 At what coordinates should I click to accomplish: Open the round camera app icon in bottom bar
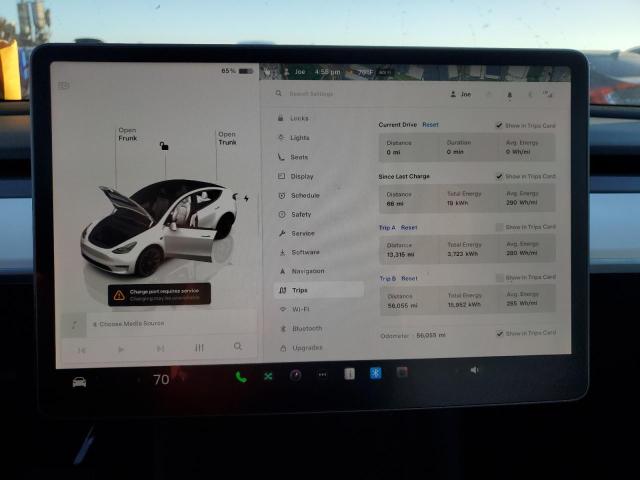296,375
